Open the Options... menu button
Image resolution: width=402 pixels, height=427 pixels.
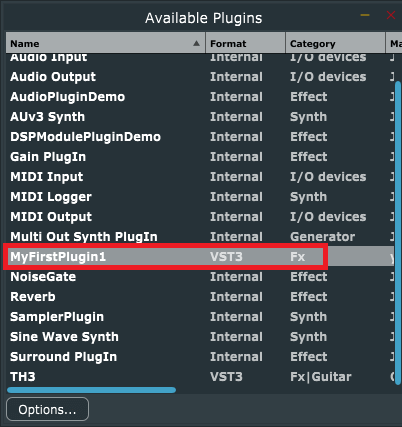[x=47, y=409]
